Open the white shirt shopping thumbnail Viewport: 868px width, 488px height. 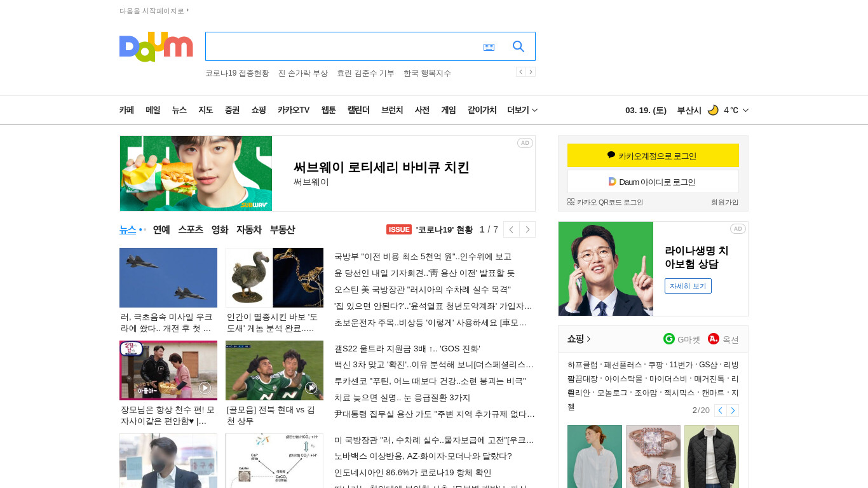pyautogui.click(x=595, y=456)
